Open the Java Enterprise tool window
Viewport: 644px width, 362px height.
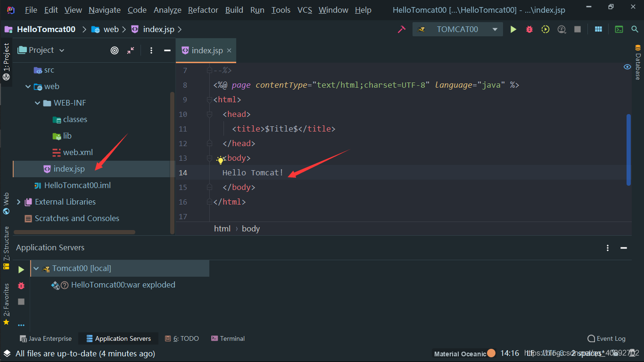click(x=46, y=338)
